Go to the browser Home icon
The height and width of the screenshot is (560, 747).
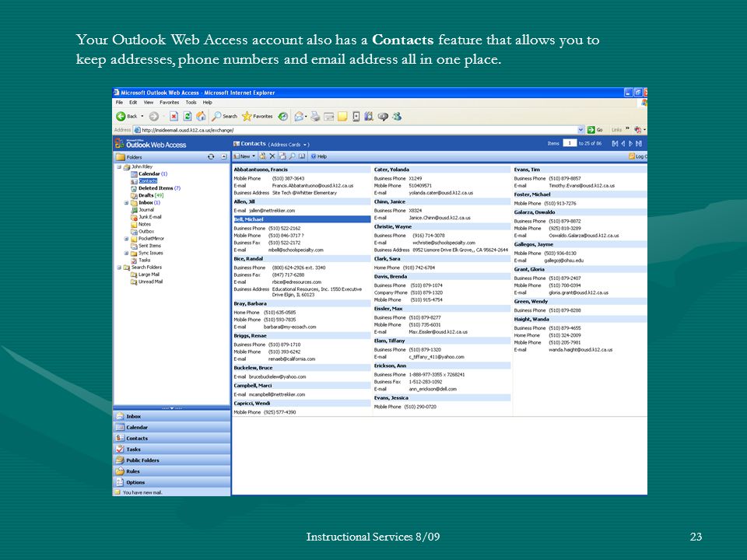pos(201,116)
